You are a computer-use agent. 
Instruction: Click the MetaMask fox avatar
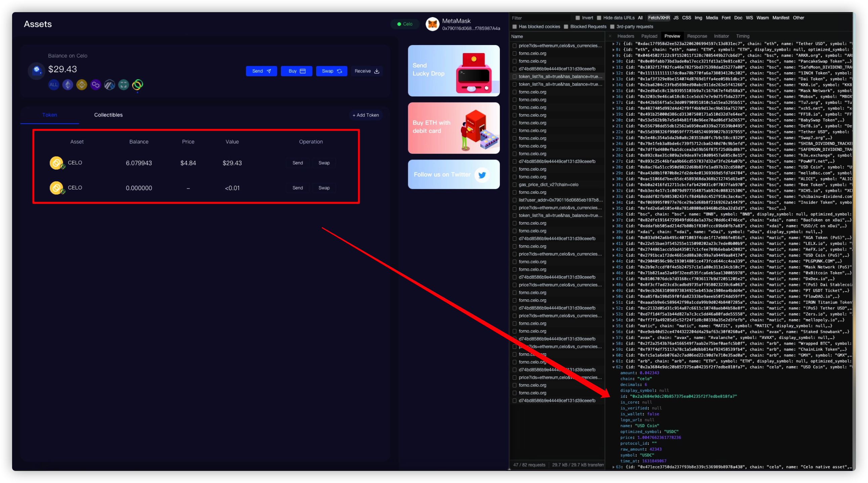432,24
